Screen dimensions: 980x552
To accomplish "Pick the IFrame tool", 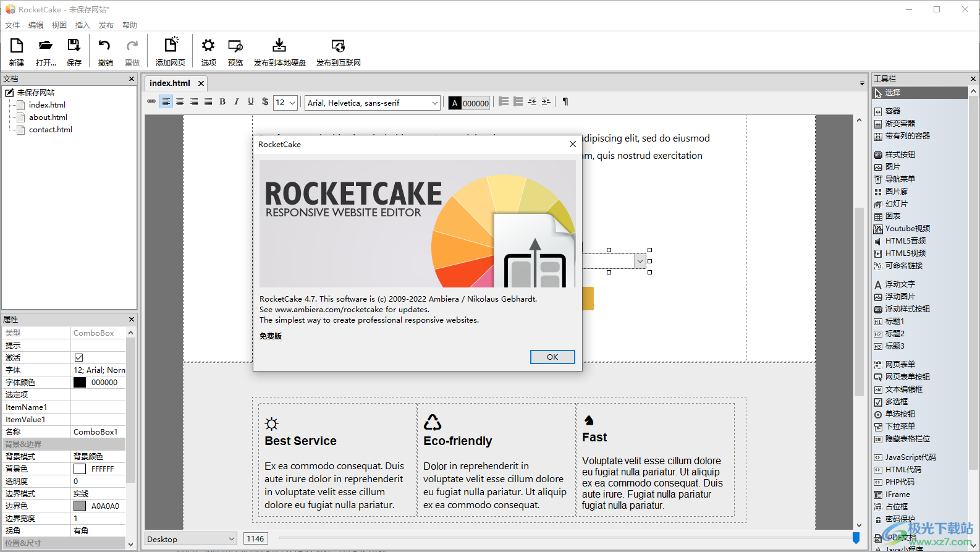I will click(x=892, y=495).
